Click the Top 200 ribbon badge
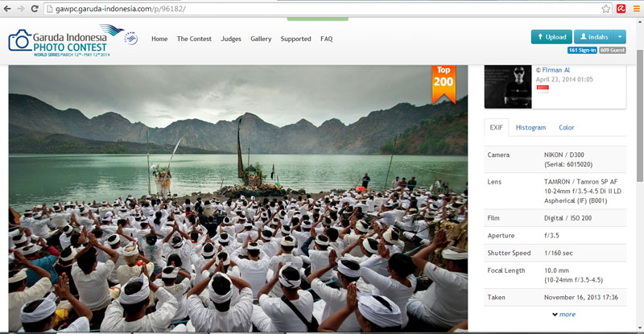 [x=444, y=85]
